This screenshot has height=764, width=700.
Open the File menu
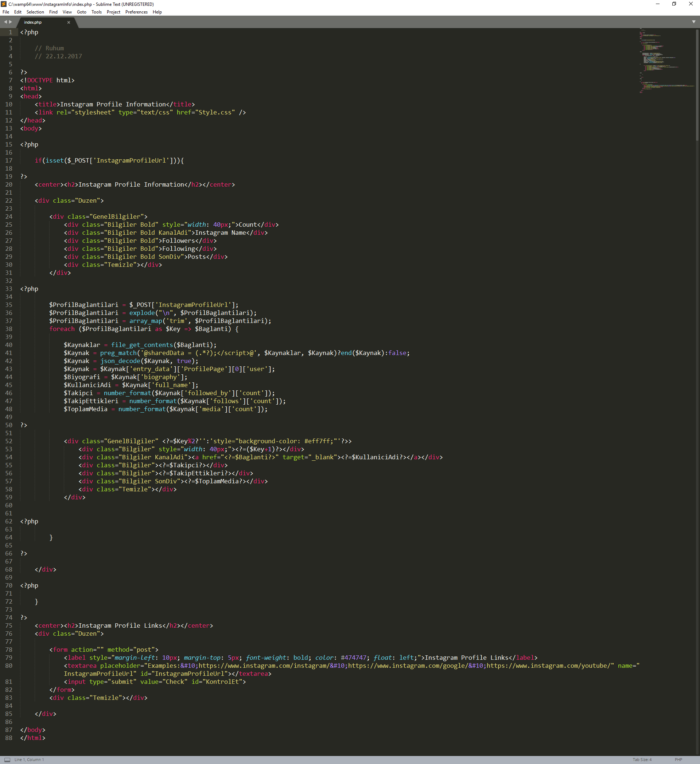point(6,12)
